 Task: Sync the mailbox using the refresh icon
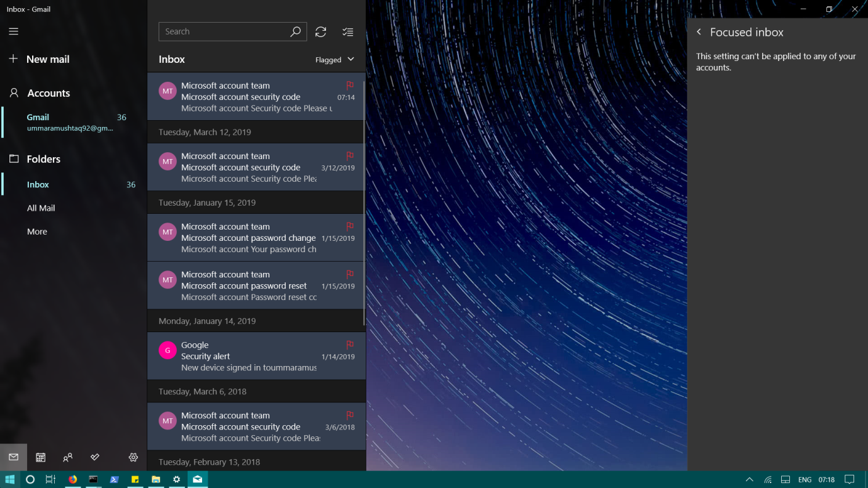pyautogui.click(x=320, y=31)
